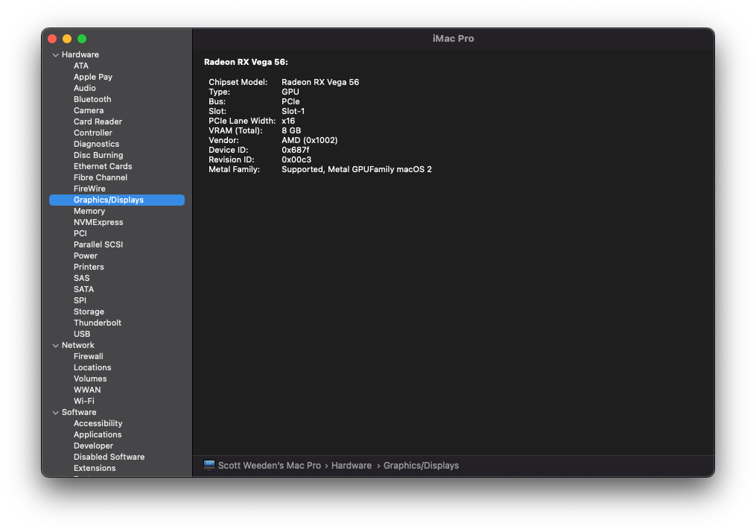
Task: Select Apple Pay in the sidebar
Action: 93,77
